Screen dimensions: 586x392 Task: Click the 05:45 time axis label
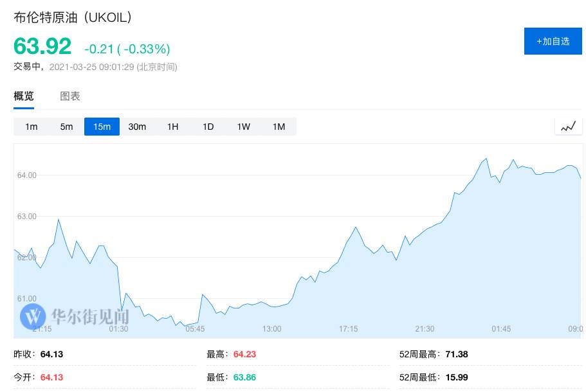(x=195, y=328)
